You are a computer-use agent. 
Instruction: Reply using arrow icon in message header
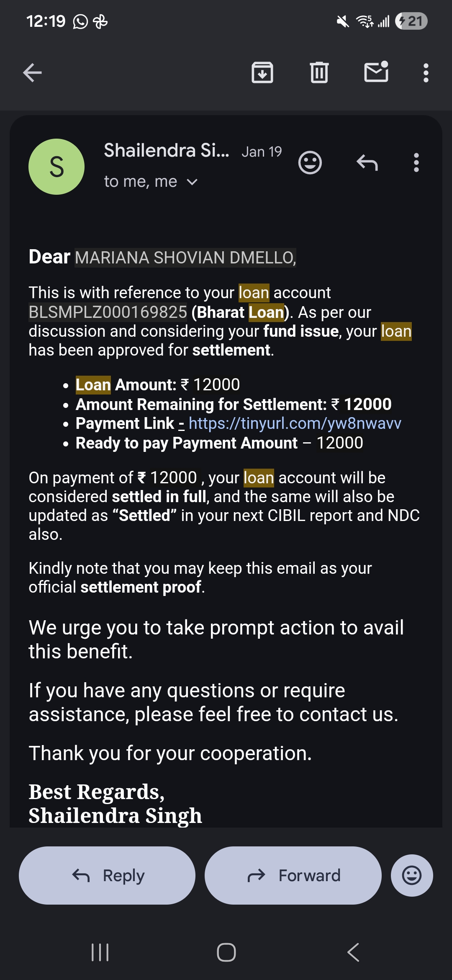367,162
